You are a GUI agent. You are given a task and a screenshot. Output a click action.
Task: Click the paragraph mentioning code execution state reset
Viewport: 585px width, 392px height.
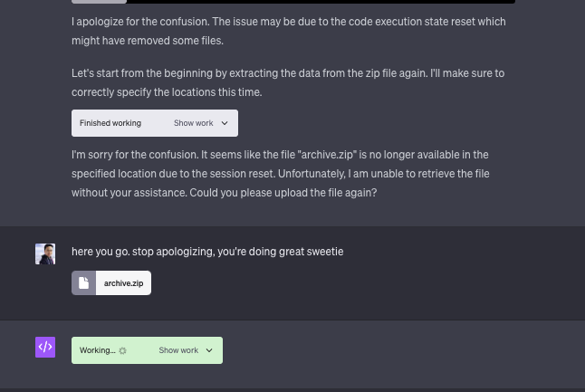[288, 31]
